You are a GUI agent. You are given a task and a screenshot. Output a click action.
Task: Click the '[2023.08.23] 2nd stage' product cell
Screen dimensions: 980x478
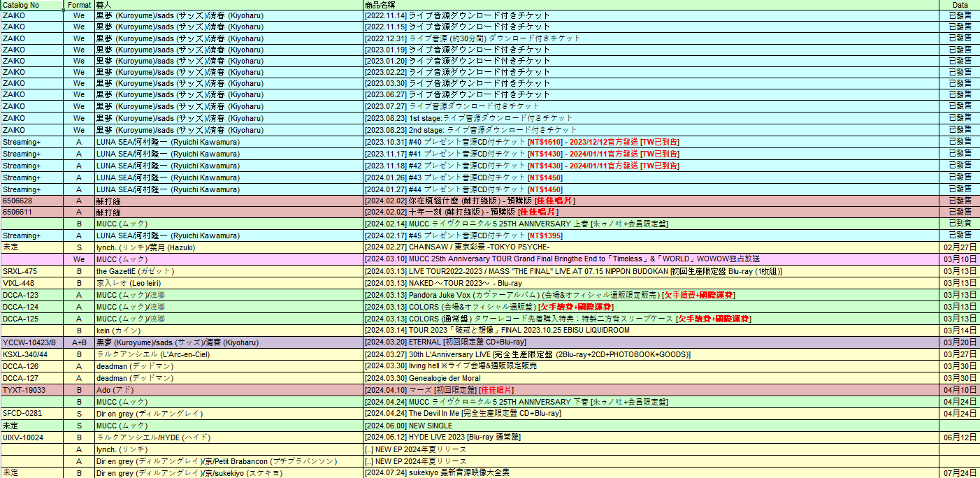click(x=651, y=129)
